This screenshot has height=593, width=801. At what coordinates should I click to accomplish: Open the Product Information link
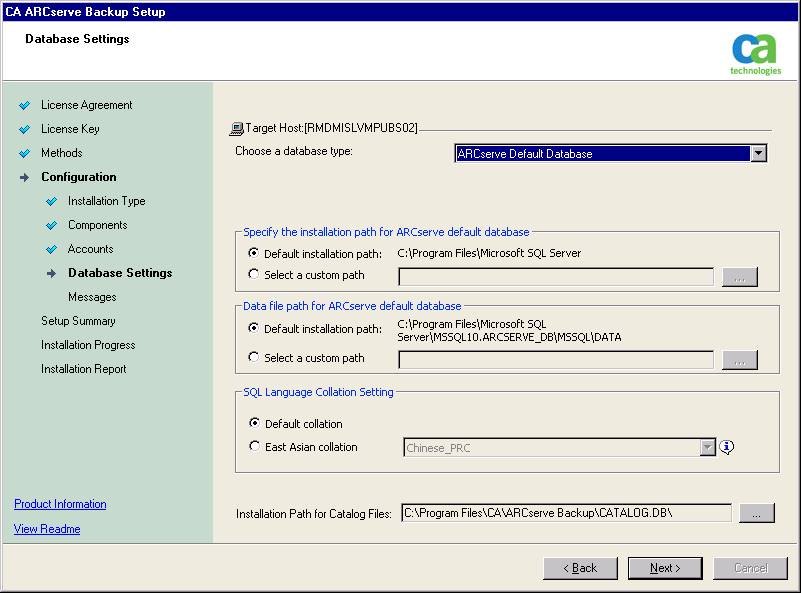pyautogui.click(x=60, y=504)
